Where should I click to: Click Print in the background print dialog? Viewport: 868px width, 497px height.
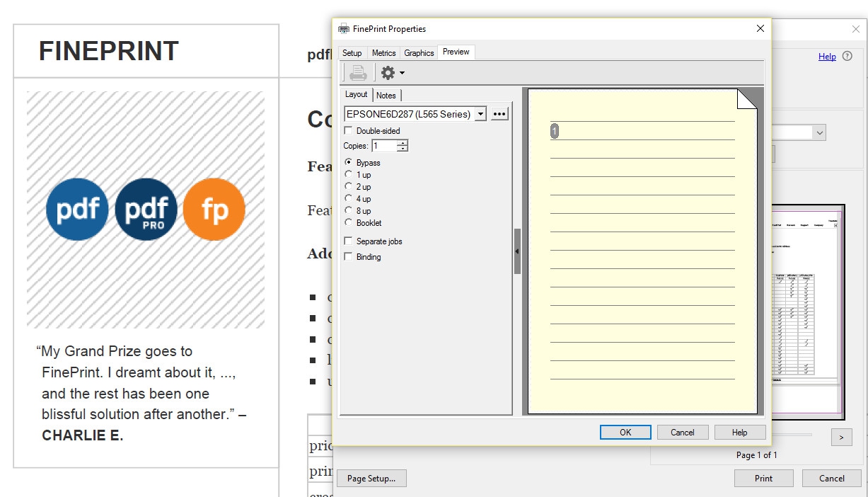pyautogui.click(x=764, y=479)
